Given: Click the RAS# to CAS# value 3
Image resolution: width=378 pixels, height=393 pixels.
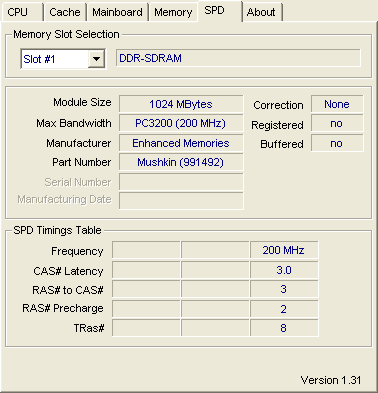Looking at the screenshot, I should click(x=284, y=289).
